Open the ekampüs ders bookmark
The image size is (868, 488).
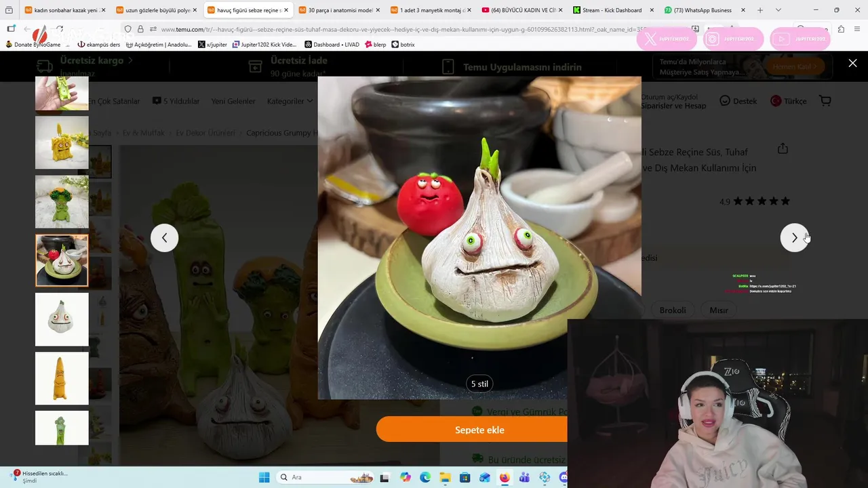(99, 45)
